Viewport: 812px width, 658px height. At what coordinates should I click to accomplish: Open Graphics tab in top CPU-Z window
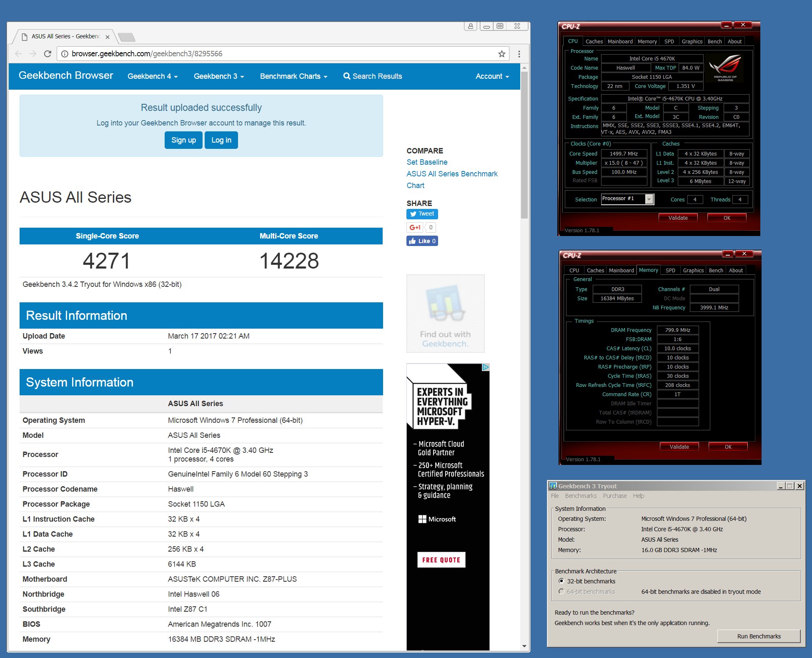692,41
